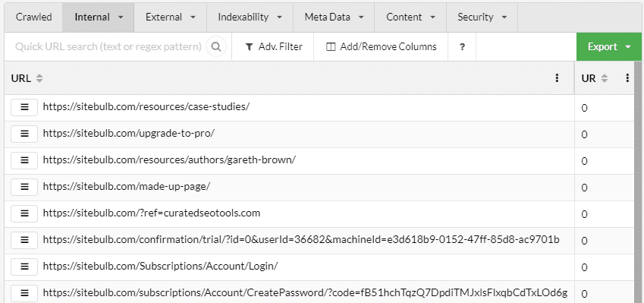The height and width of the screenshot is (303, 644).
Task: Open UR column three-dot options menu
Action: pos(627,78)
